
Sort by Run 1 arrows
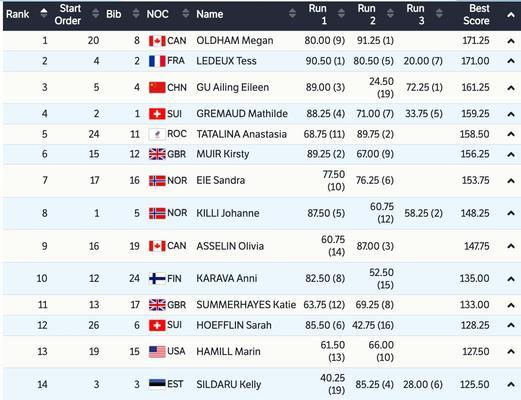coord(341,14)
